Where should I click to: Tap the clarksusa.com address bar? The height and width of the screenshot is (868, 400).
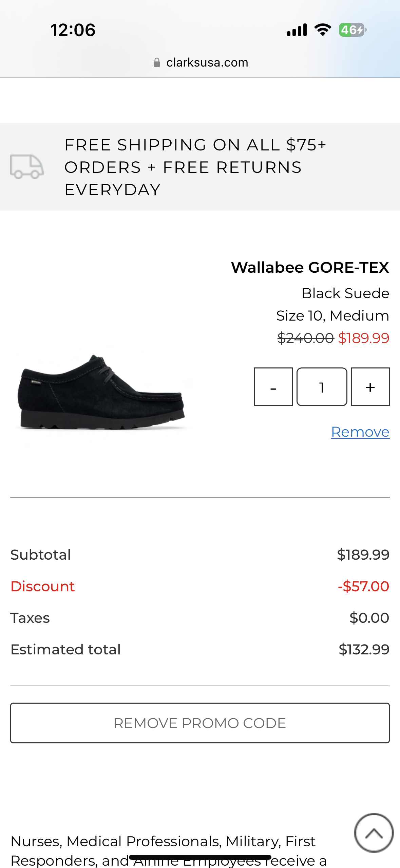(x=207, y=62)
